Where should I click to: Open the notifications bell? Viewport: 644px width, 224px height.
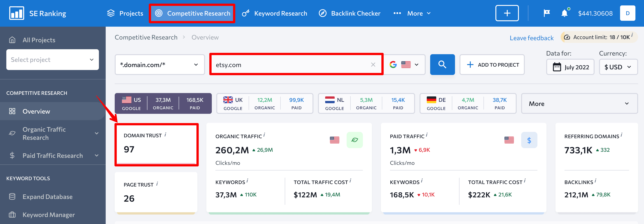point(565,13)
